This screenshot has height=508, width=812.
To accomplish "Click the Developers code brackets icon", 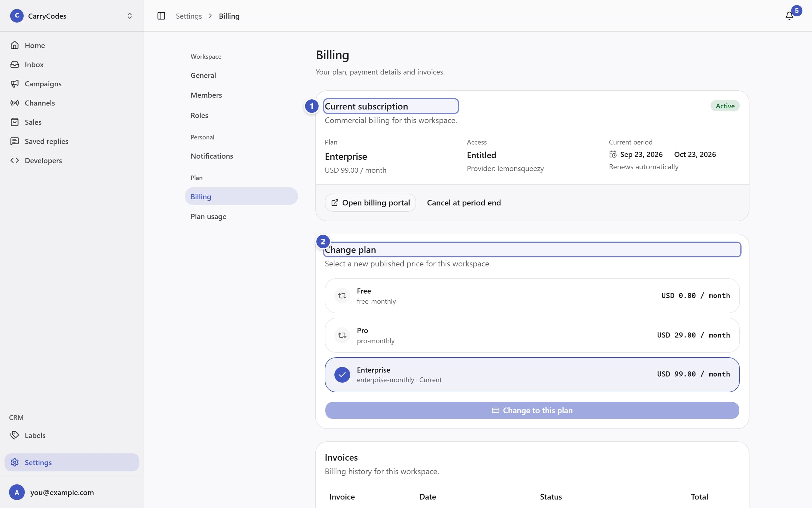I will tap(14, 160).
